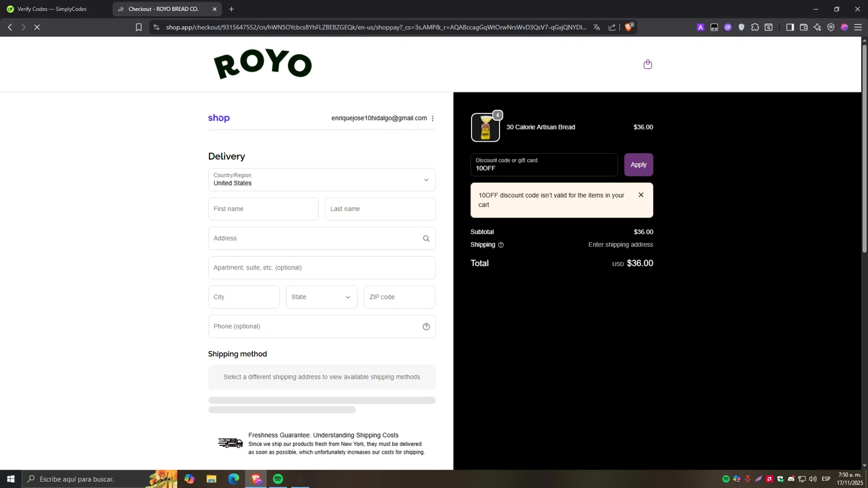This screenshot has height=488, width=868.
Task: Toggle the browser sidebar panel icon
Action: tap(790, 27)
